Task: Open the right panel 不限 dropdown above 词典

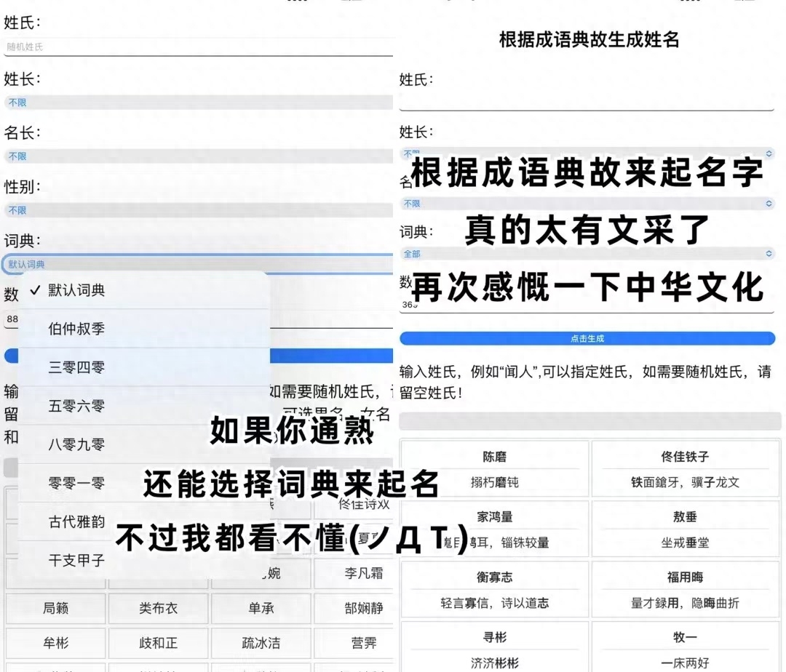Action: [x=587, y=204]
